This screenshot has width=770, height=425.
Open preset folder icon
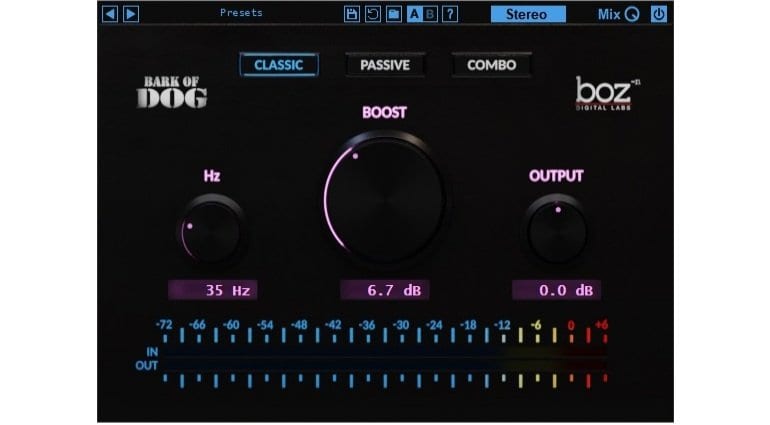[x=394, y=14]
